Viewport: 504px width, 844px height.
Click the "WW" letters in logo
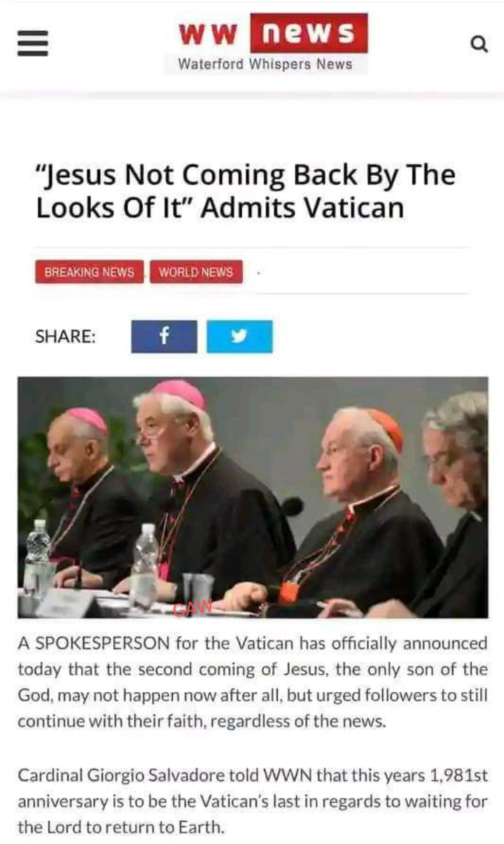209,34
